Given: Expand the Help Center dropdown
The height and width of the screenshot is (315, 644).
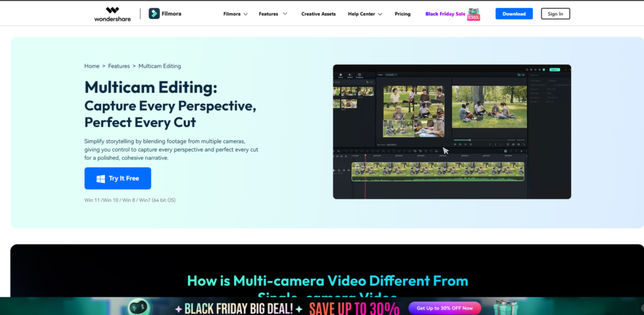Looking at the screenshot, I should tap(365, 14).
